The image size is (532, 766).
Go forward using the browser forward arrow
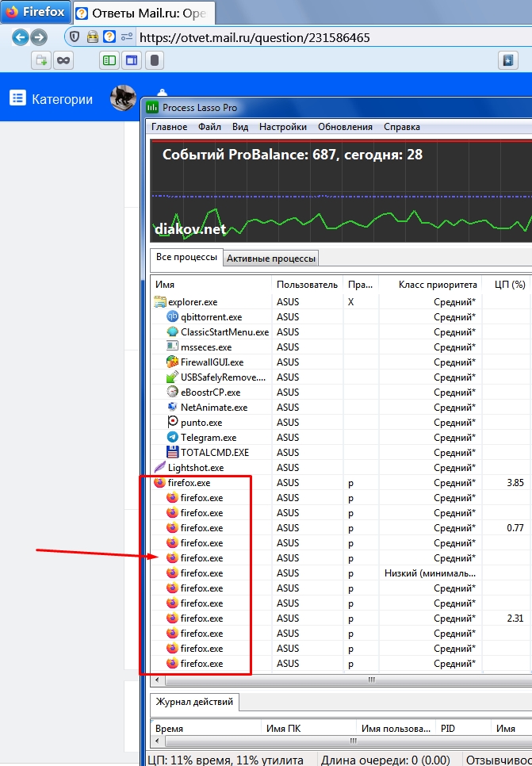click(x=39, y=37)
